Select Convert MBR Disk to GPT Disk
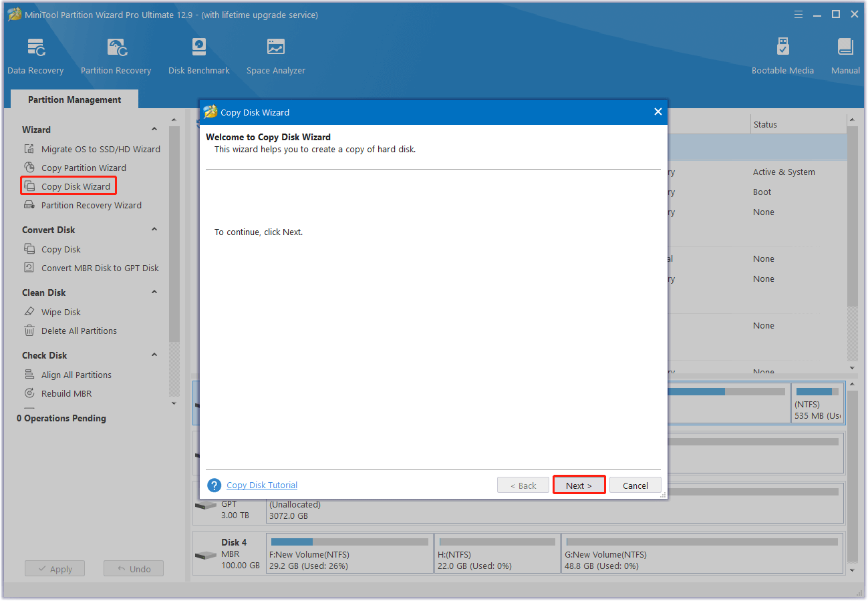Screen dimensions: 868x601 tap(100, 268)
